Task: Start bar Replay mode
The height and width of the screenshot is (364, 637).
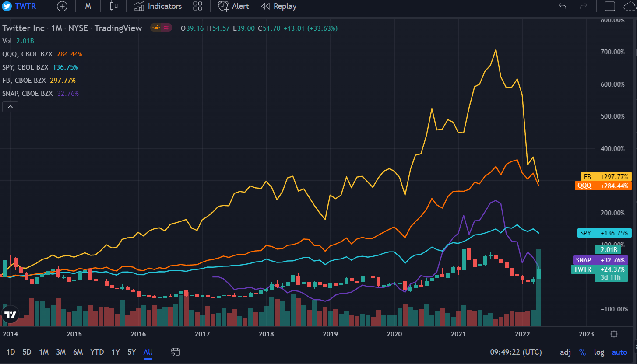Action: click(x=279, y=6)
